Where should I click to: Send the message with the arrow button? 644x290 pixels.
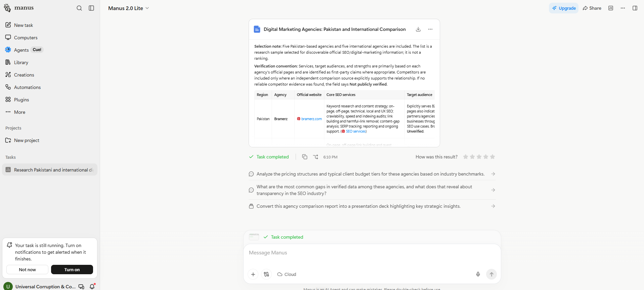[491, 274]
